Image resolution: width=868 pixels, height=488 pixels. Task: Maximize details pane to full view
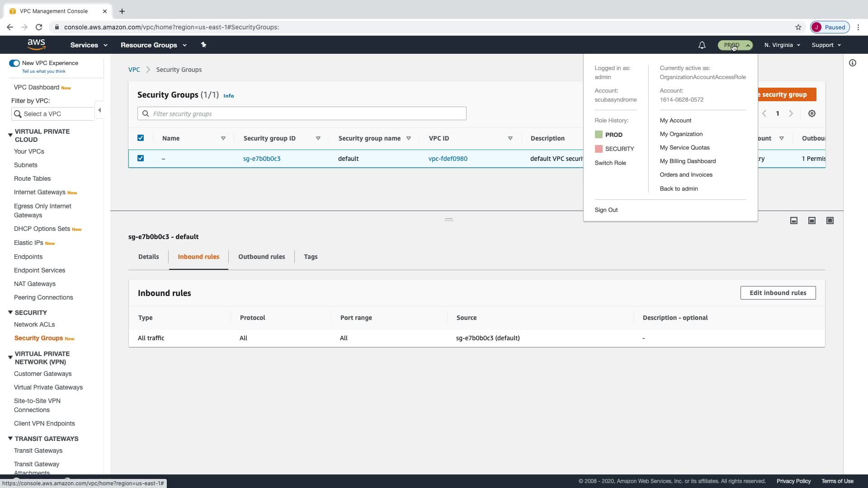[830, 221]
